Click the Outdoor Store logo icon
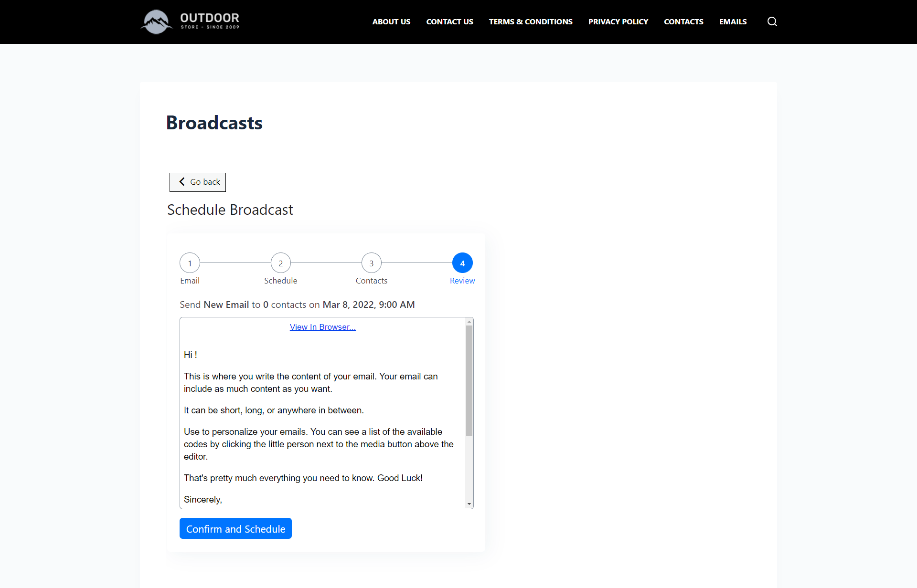 coord(154,21)
